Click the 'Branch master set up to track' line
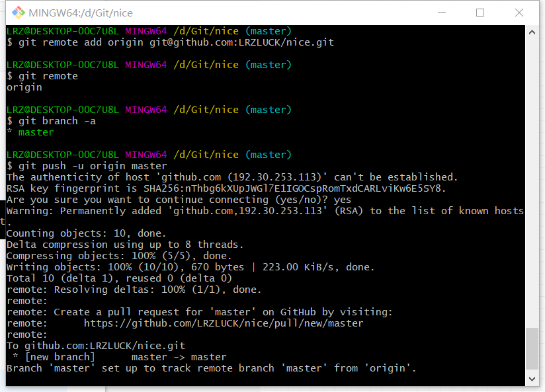The height and width of the screenshot is (392, 545). 212,368
